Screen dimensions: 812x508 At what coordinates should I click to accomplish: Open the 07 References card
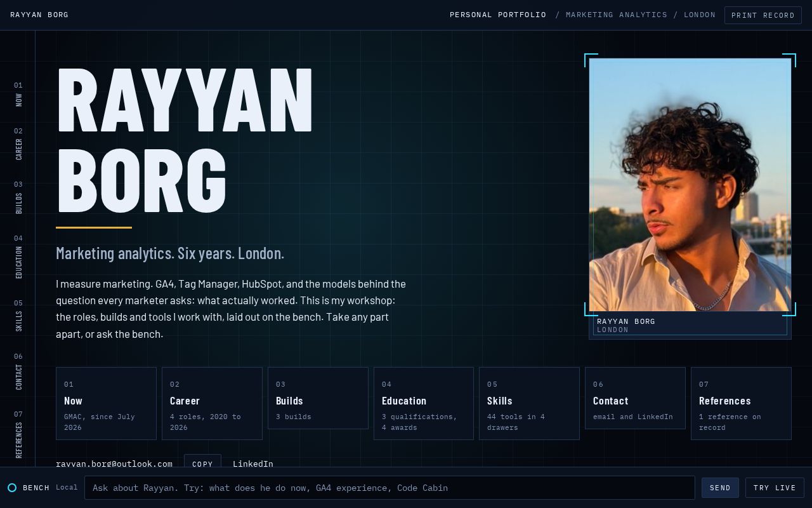(x=741, y=403)
